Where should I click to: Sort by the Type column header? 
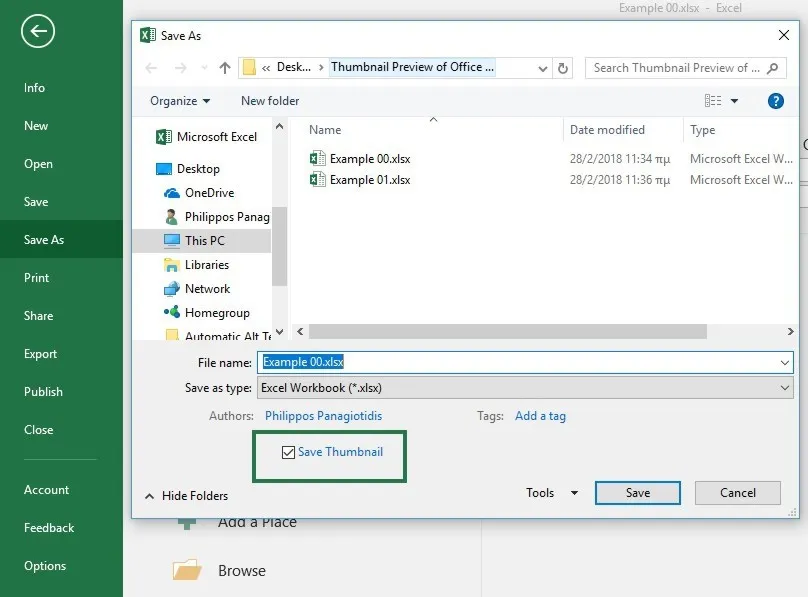(702, 130)
